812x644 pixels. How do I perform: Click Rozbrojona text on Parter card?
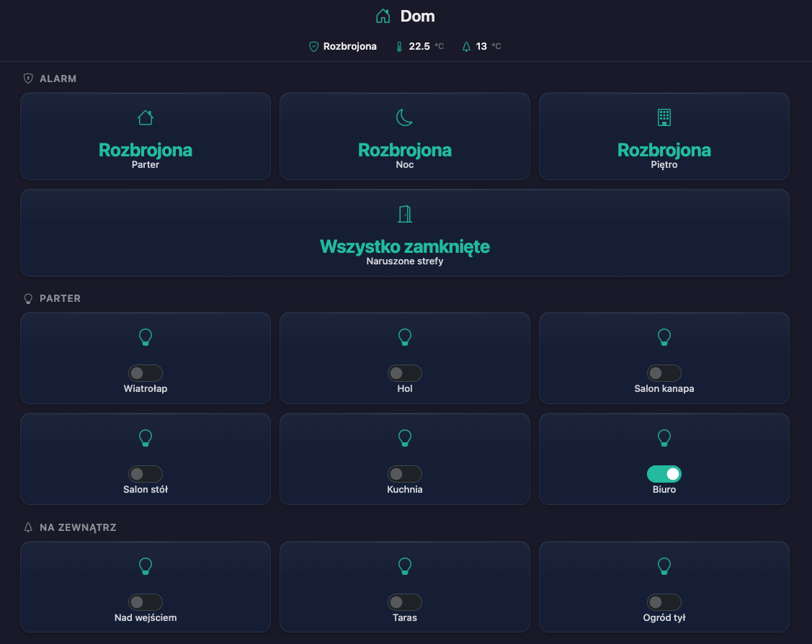(146, 150)
